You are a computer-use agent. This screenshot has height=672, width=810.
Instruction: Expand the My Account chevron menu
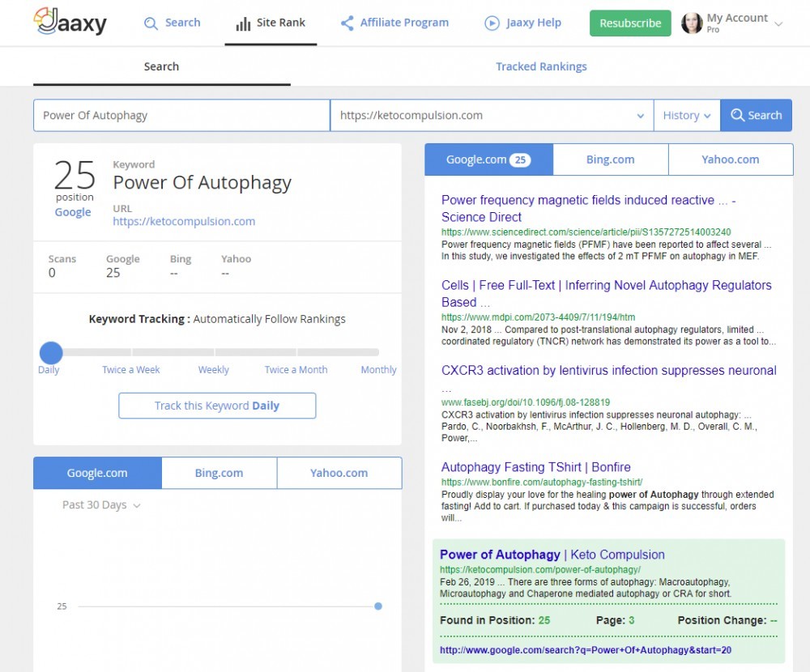pos(779,23)
